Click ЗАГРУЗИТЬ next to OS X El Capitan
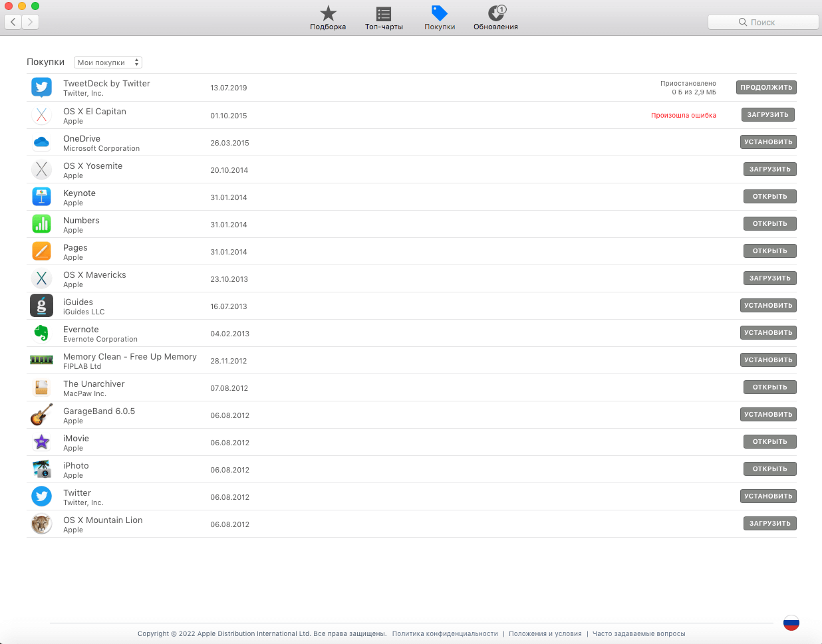 coord(767,114)
